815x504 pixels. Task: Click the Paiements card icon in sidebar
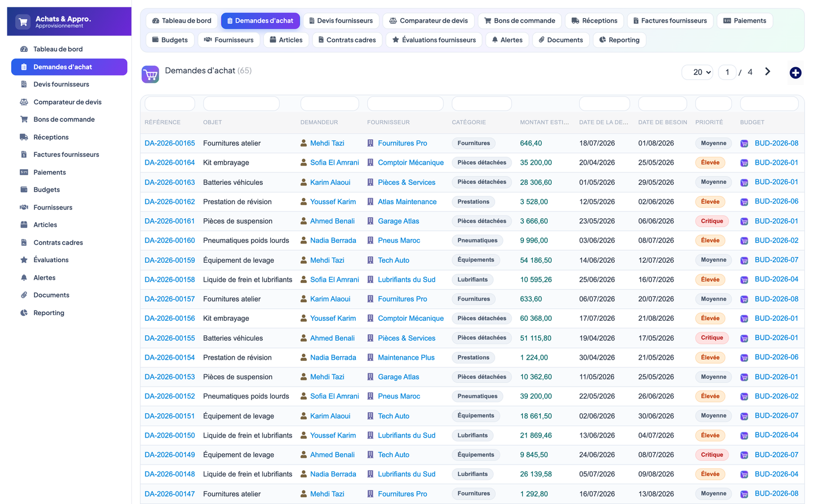point(24,173)
